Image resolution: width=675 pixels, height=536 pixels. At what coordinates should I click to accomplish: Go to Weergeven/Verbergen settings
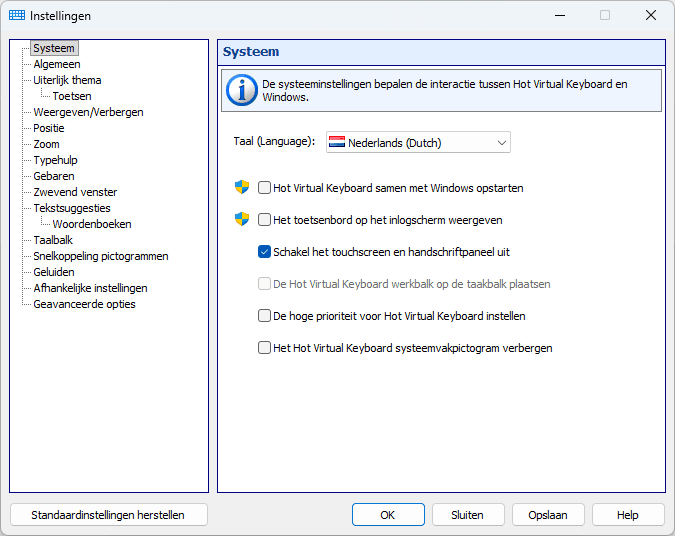coord(88,112)
